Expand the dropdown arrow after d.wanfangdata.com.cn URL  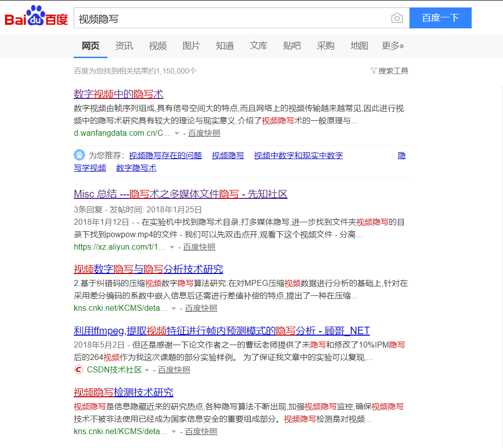(x=177, y=133)
